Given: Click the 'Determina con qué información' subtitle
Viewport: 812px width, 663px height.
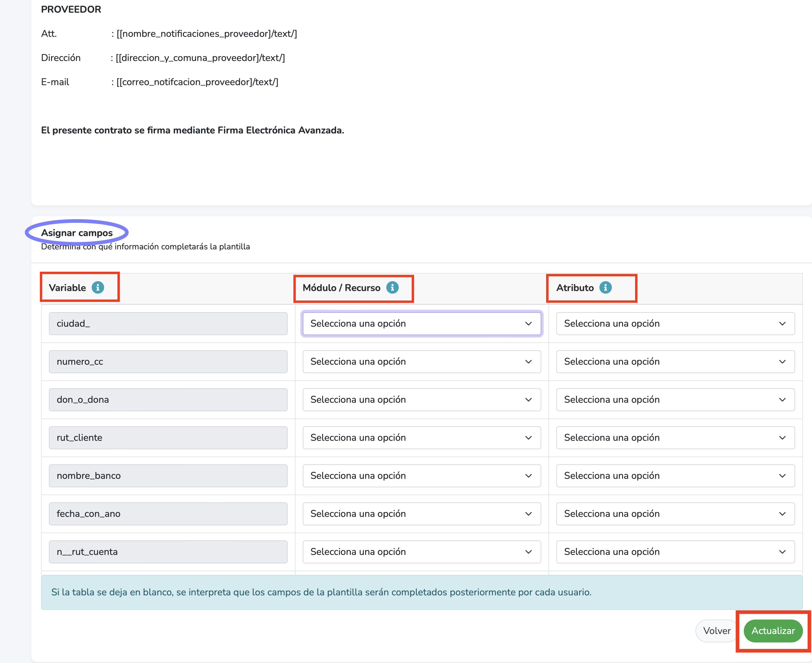Looking at the screenshot, I should (x=145, y=247).
